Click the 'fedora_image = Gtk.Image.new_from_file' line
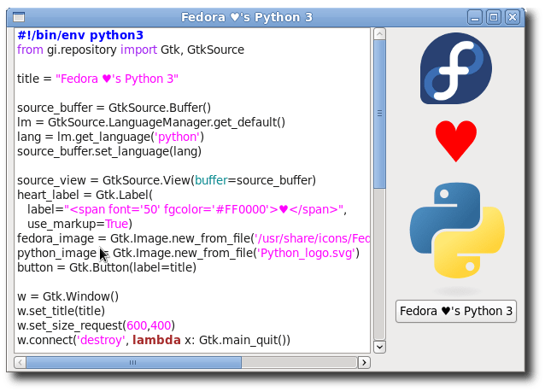This screenshot has width=545, height=392. click(x=194, y=239)
